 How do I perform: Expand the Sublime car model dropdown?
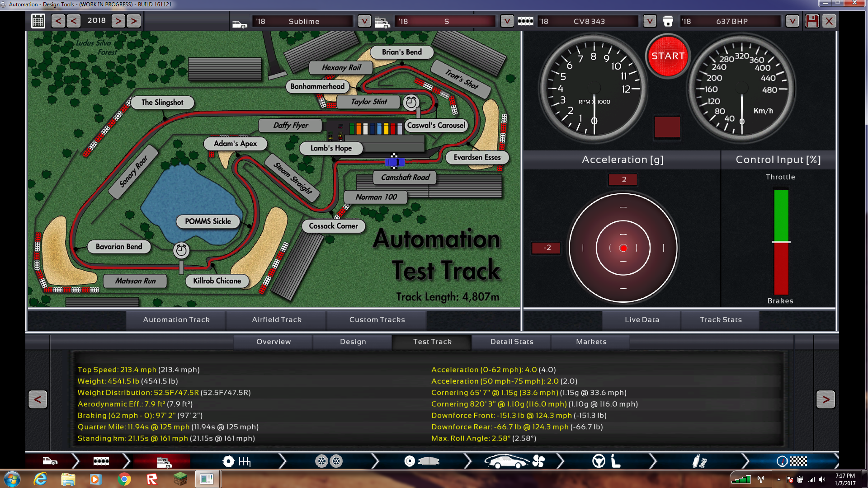point(364,21)
